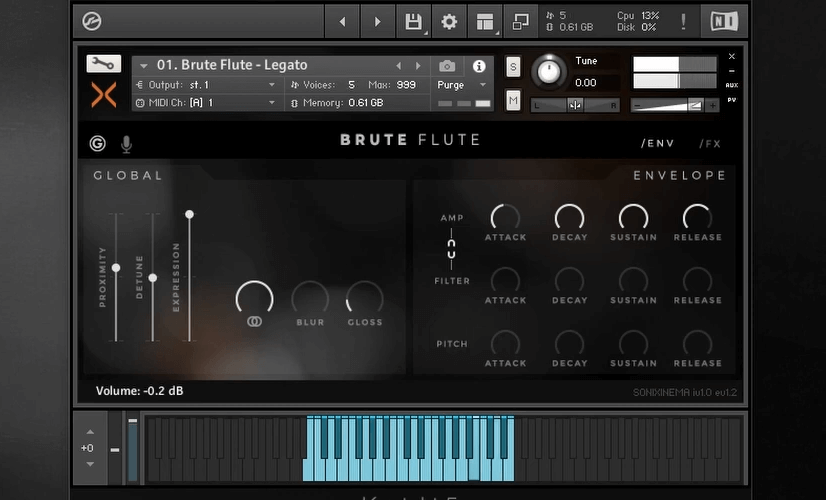Click the Proximity slider handle
This screenshot has width=826, height=500.
click(x=116, y=268)
